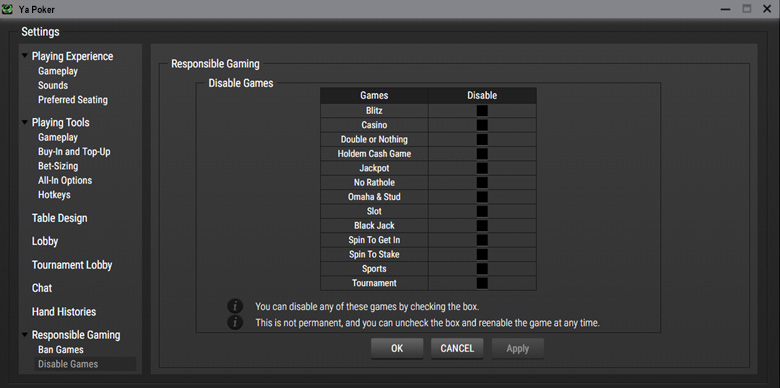Go to Hand Histories settings

[64, 312]
